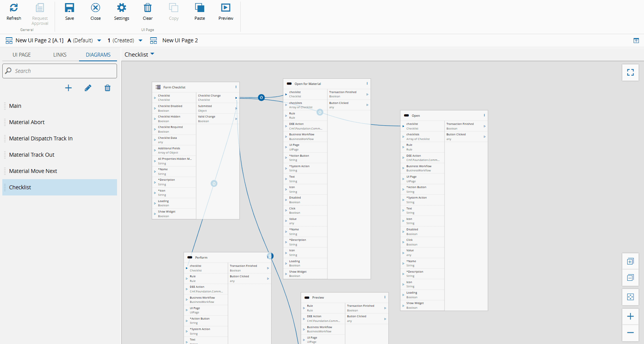Click the Close button in toolbar
The image size is (644, 344).
pyautogui.click(x=95, y=8)
